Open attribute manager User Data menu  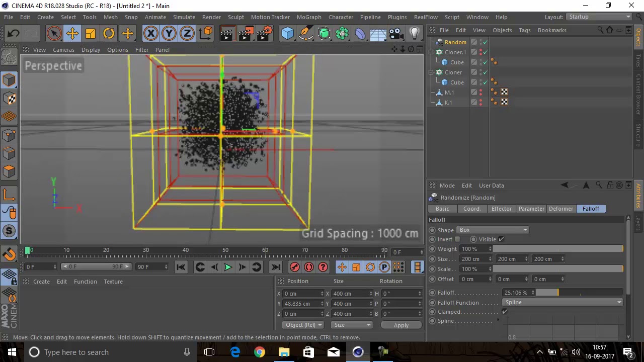pyautogui.click(x=491, y=186)
